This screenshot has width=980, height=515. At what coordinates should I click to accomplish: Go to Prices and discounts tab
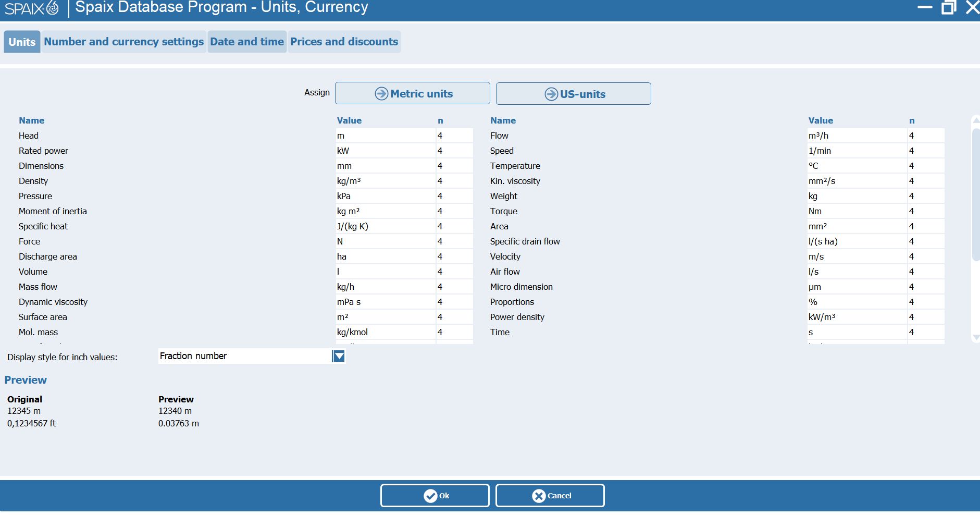(344, 42)
